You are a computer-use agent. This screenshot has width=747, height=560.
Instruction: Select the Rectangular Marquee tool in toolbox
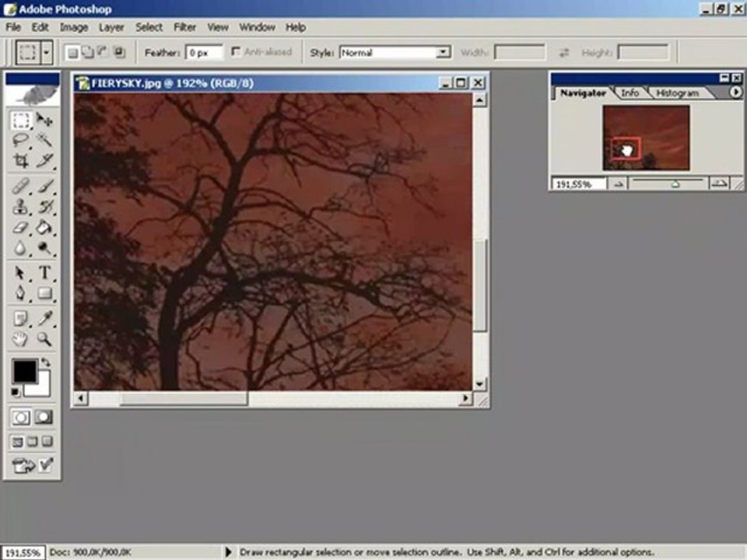(x=21, y=120)
